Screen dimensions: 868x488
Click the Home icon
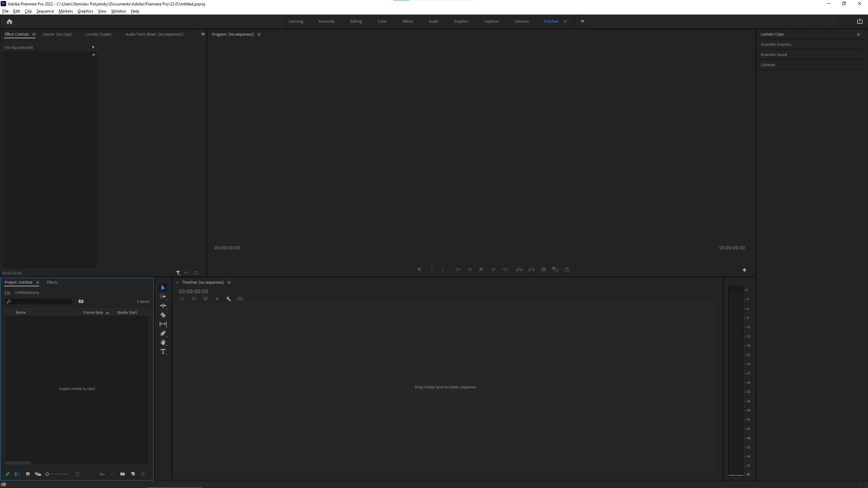point(9,22)
